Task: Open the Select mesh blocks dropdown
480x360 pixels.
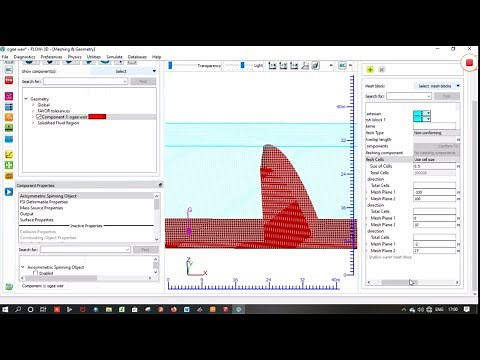Action: [x=437, y=86]
